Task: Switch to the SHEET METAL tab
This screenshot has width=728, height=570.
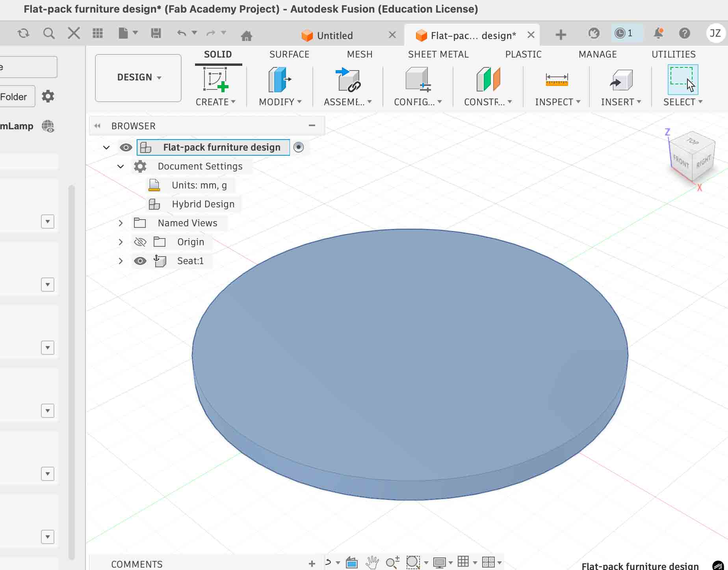Action: click(438, 54)
